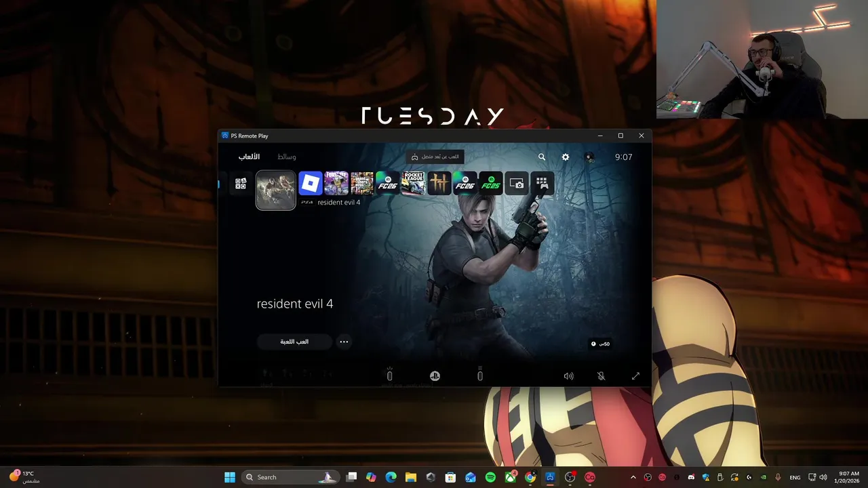Click the PS5 clock showing 9:07

click(623, 157)
